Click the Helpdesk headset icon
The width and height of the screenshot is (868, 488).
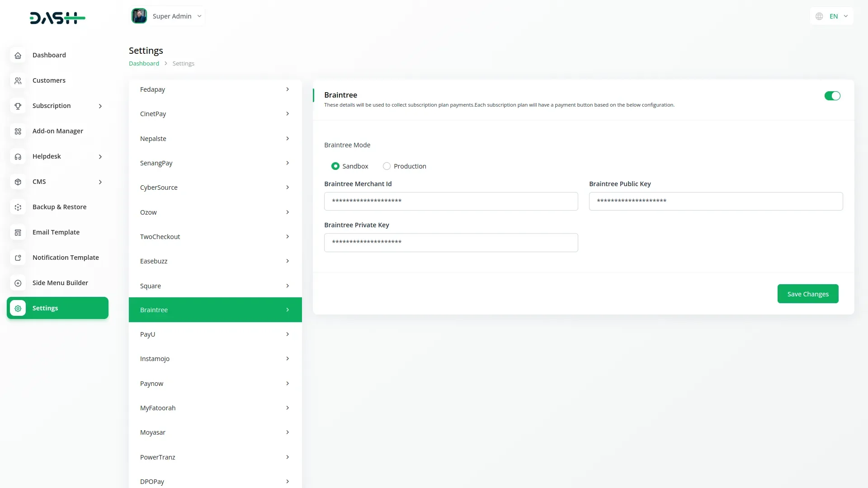tap(18, 156)
